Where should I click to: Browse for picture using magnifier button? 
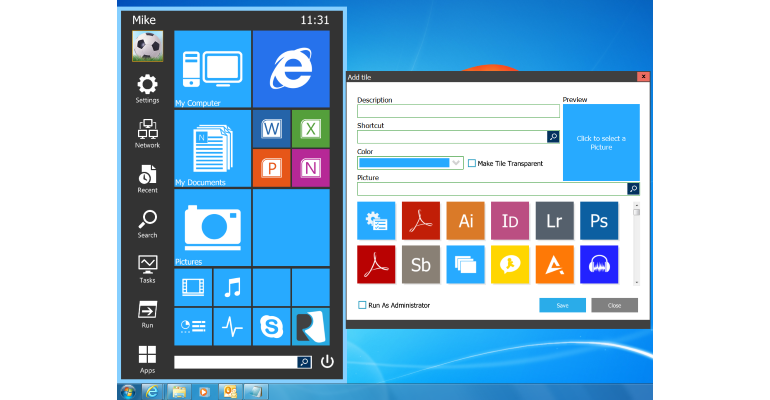[633, 189]
